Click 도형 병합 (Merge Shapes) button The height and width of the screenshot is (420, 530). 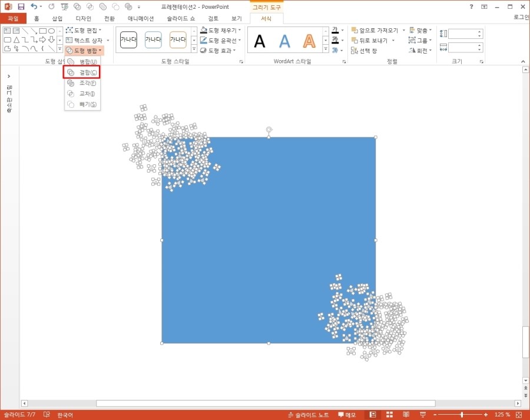click(x=84, y=51)
